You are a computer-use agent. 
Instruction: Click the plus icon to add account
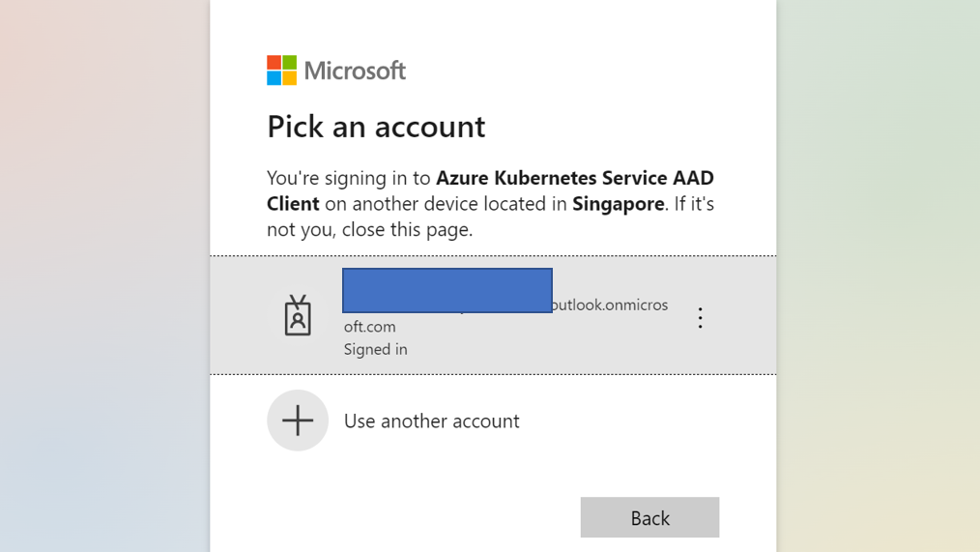298,421
